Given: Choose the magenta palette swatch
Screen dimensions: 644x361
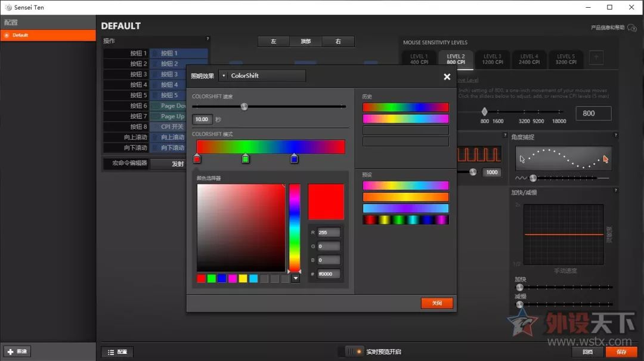Looking at the screenshot, I should point(233,279).
